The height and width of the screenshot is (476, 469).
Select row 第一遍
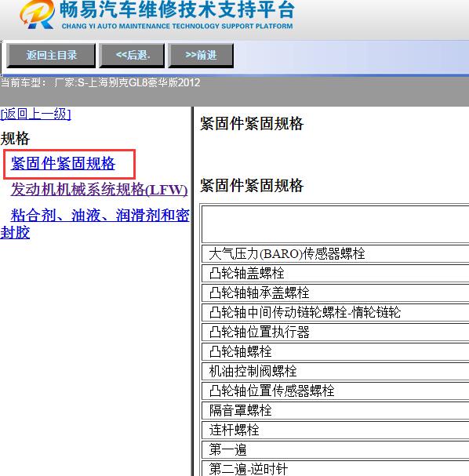coord(335,449)
